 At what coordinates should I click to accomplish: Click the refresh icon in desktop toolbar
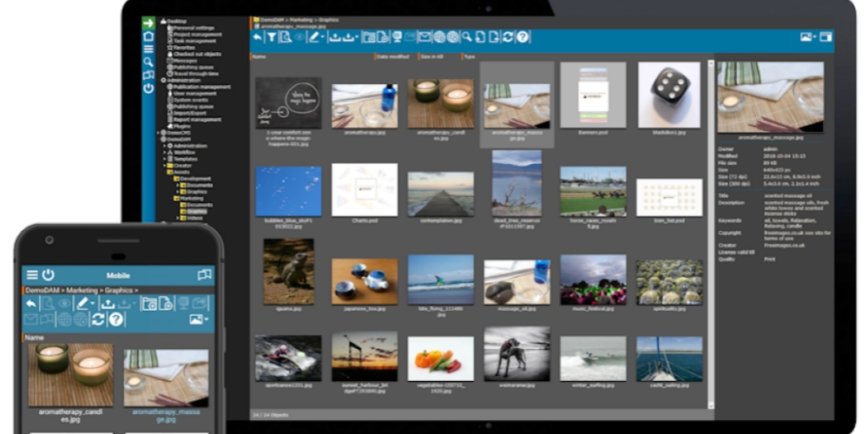[x=509, y=37]
